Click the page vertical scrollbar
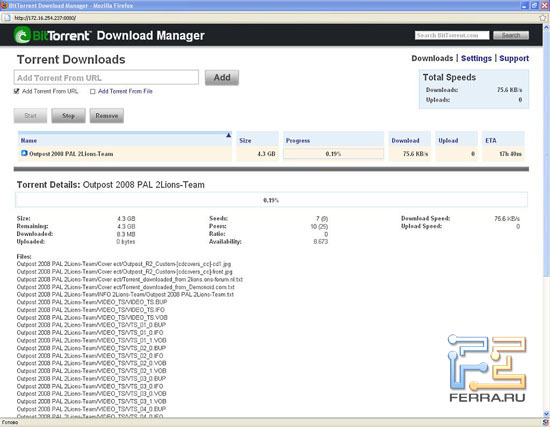 pos(546,153)
